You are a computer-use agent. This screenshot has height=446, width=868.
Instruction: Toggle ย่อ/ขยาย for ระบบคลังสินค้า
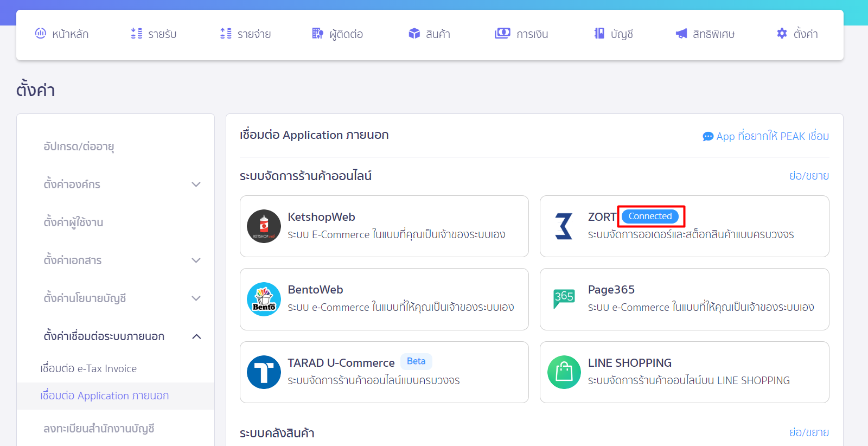point(809,432)
